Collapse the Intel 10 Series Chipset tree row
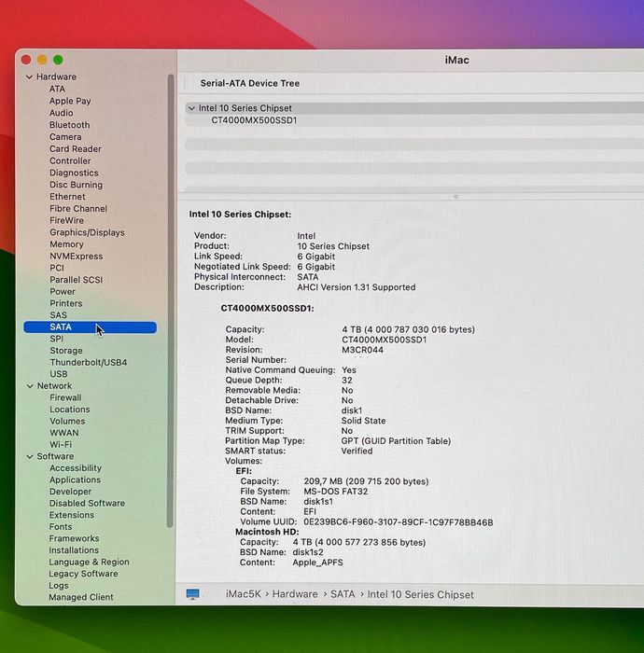 coord(191,108)
